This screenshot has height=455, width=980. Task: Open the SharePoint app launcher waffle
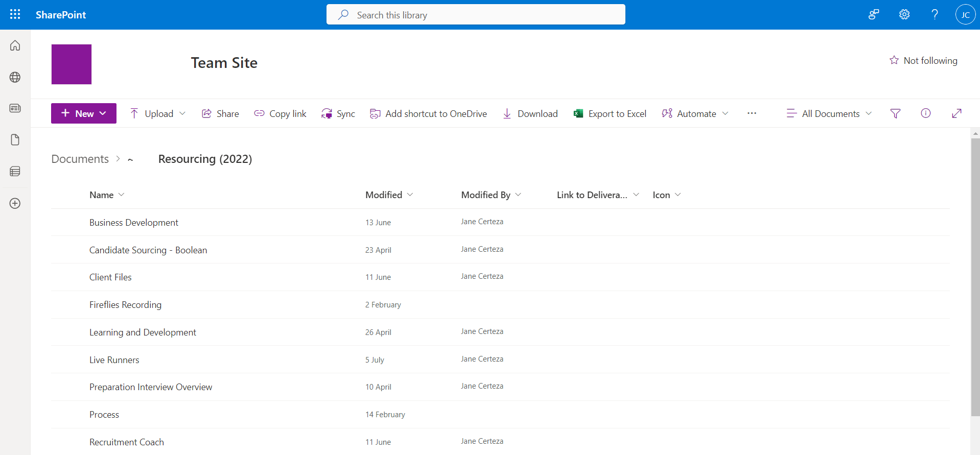click(15, 14)
